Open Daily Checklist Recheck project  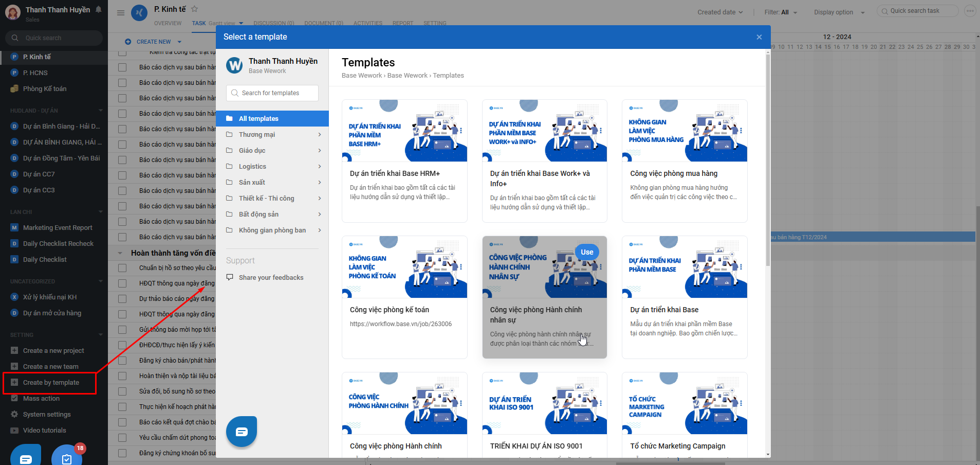click(58, 243)
